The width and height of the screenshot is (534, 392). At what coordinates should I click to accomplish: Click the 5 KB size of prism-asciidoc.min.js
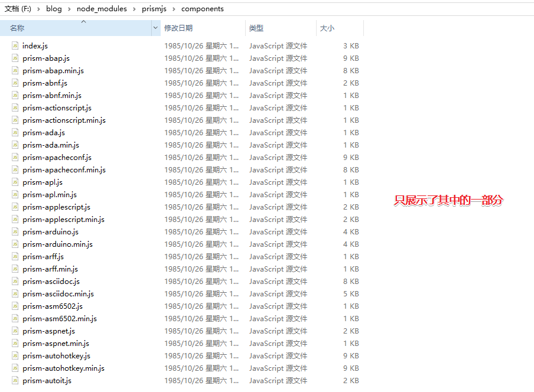tap(351, 294)
